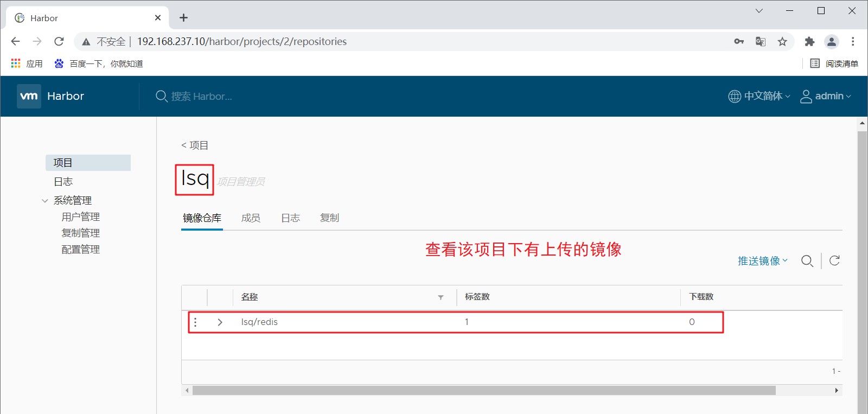Image resolution: width=868 pixels, height=414 pixels.
Task: Refresh the repository list
Action: point(834,261)
